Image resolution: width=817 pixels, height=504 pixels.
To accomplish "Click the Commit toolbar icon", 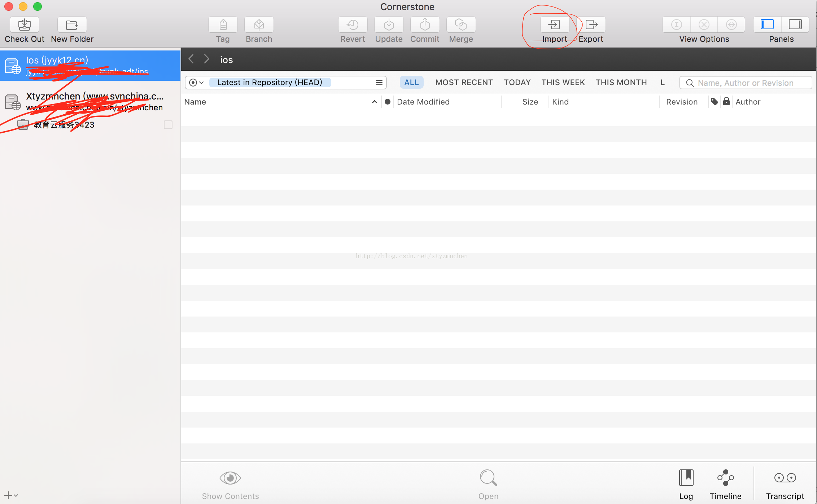I will click(425, 25).
